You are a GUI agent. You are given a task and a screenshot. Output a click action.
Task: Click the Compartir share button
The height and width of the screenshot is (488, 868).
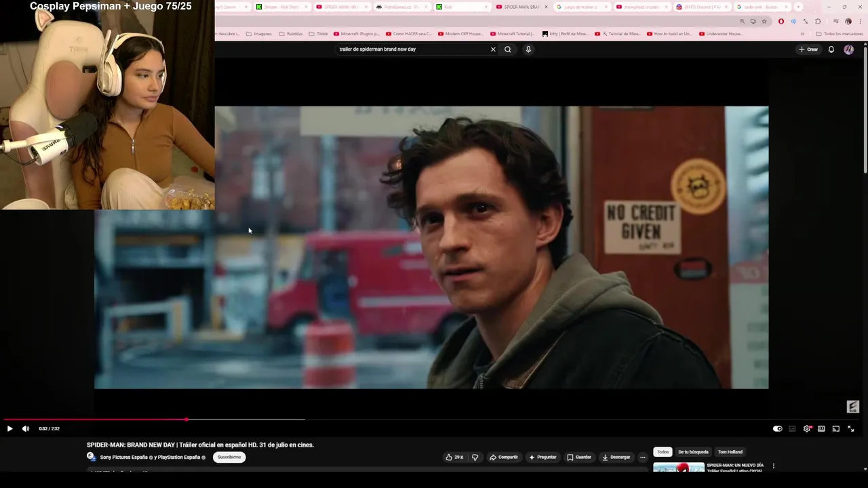pos(504,457)
